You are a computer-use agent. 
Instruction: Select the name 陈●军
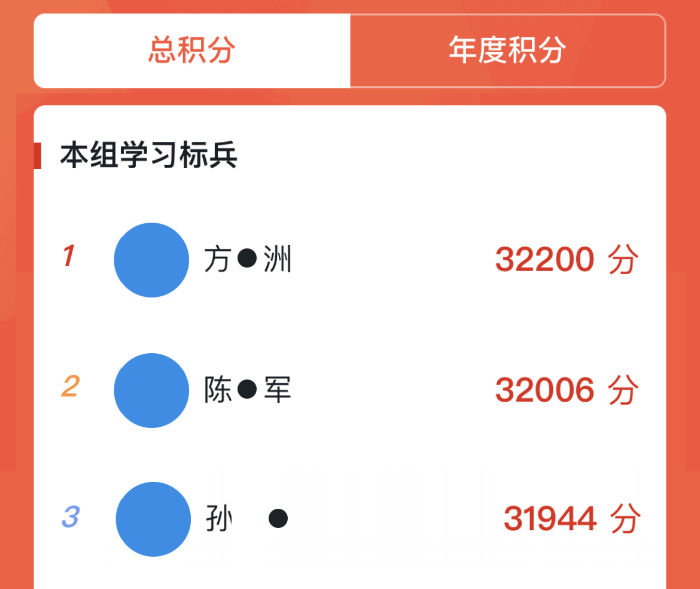click(248, 390)
